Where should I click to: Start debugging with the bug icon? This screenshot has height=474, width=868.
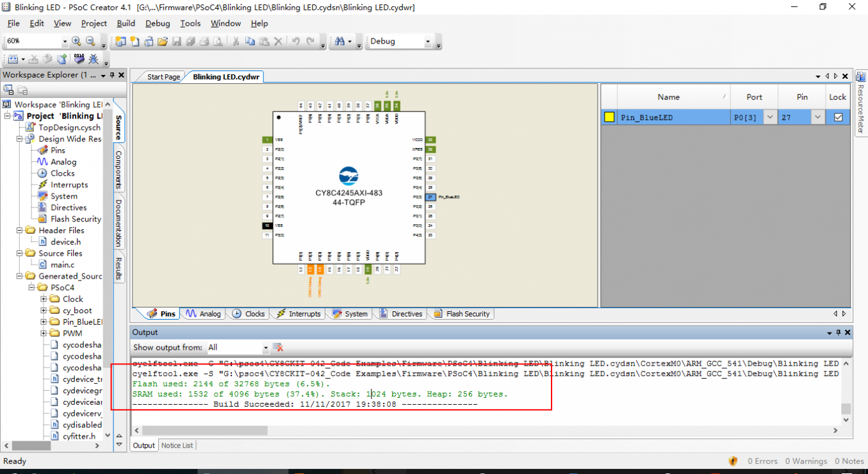[x=94, y=60]
